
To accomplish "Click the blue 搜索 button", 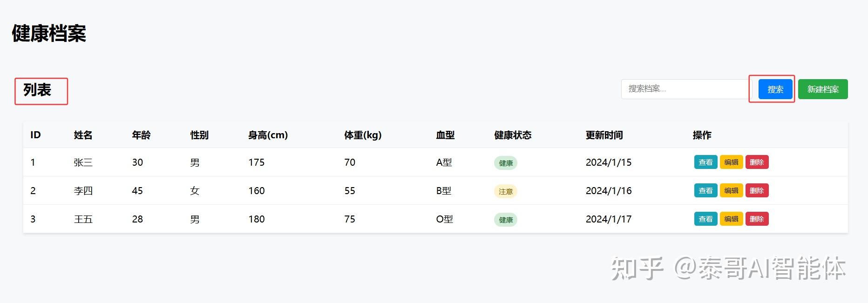I will point(775,89).
